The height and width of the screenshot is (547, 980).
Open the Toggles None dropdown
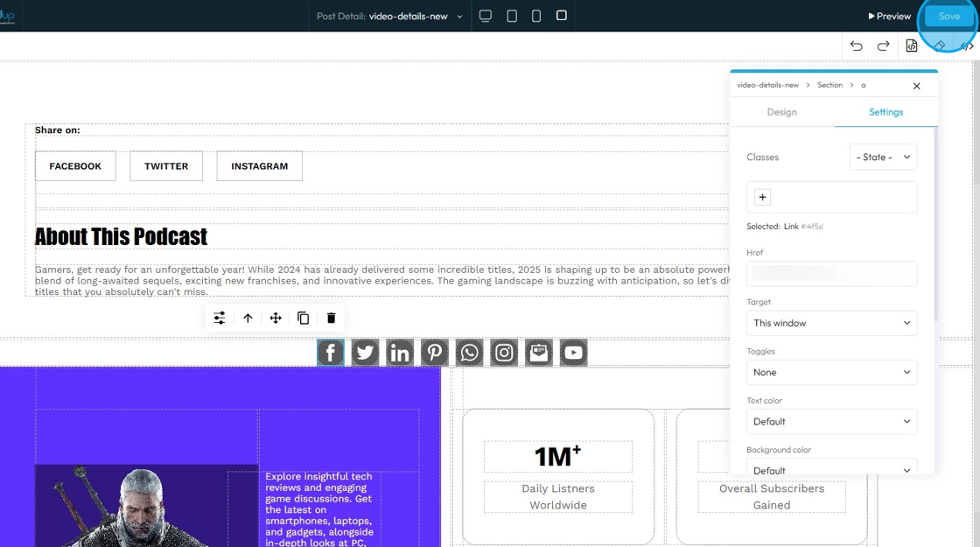tap(831, 373)
